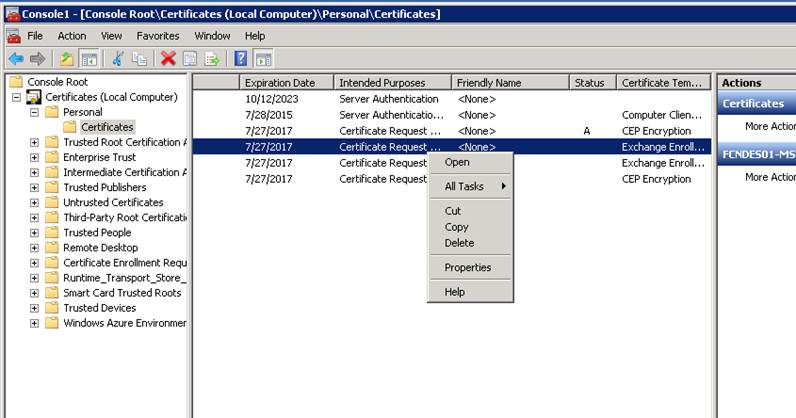Image resolution: width=796 pixels, height=418 pixels.
Task: Click the Copy toolbar icon
Action: pos(139,59)
